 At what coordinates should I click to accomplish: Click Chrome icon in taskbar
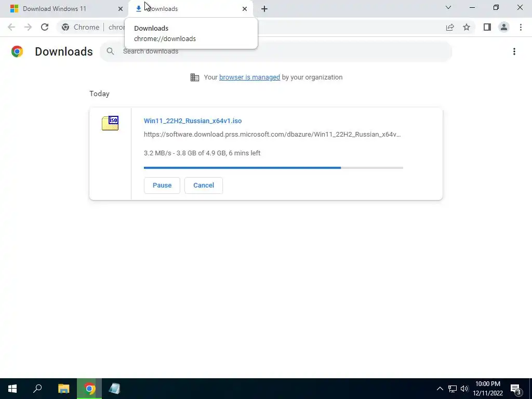tap(89, 389)
